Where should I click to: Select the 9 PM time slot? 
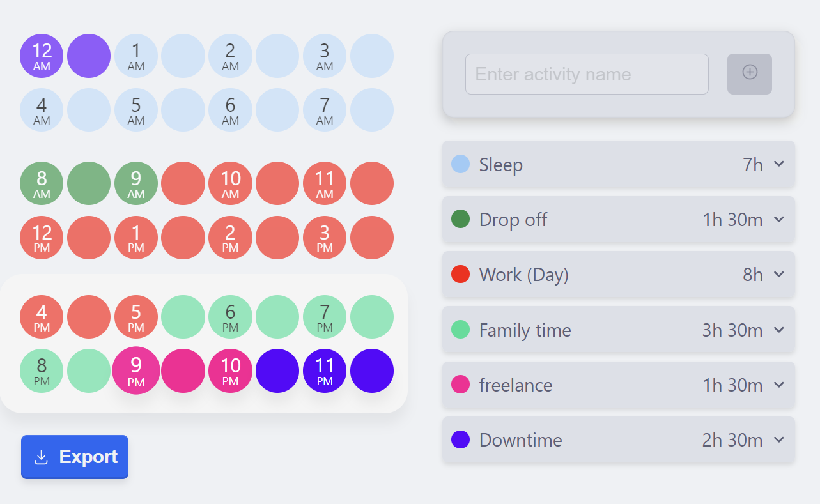[136, 370]
